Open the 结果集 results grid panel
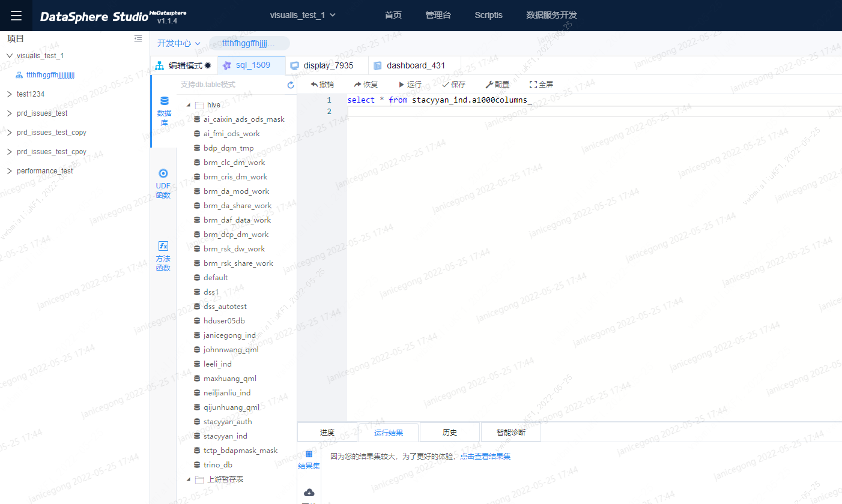This screenshot has width=842, height=504. coord(309,460)
